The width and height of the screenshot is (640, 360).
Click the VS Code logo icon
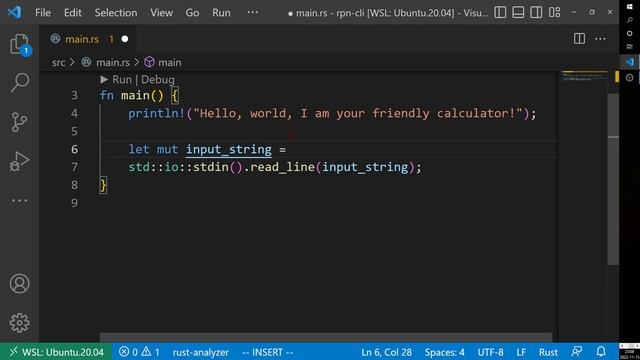point(14,12)
